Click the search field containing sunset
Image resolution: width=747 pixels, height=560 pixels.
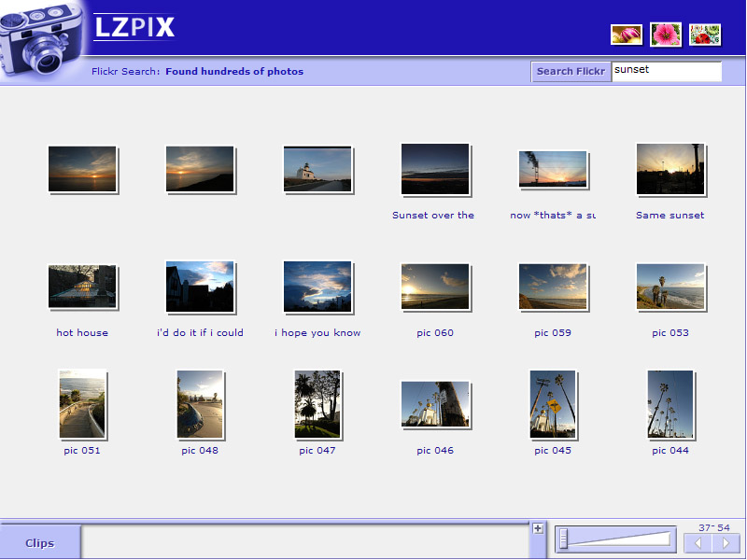click(667, 71)
